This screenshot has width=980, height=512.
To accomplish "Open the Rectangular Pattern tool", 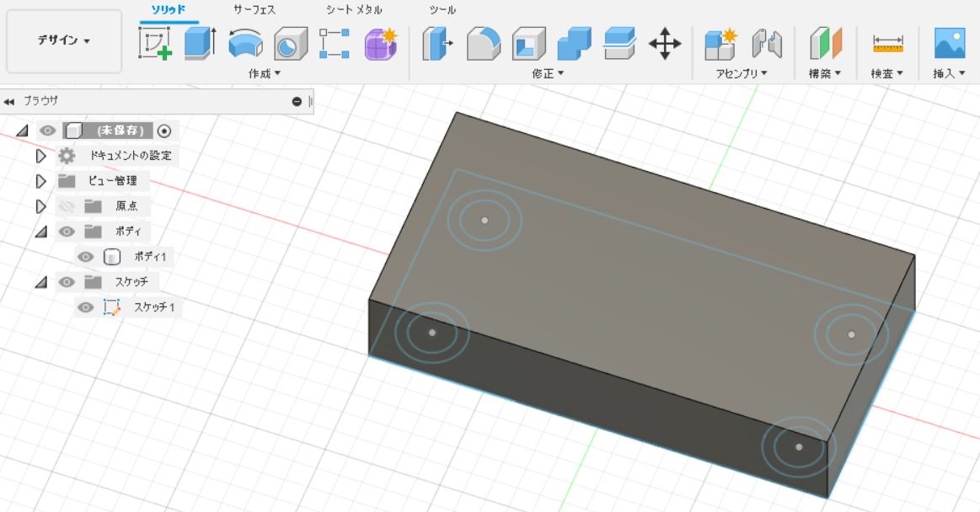I will coord(335,44).
